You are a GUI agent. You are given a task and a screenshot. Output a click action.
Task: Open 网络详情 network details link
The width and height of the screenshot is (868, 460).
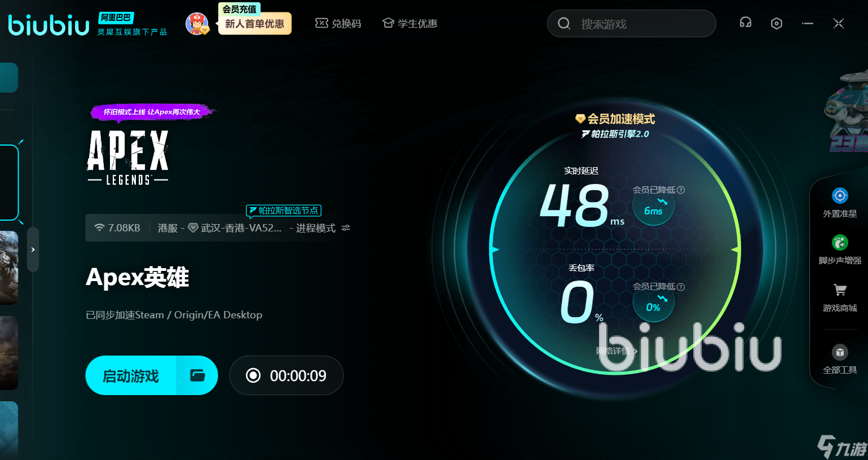click(x=616, y=351)
